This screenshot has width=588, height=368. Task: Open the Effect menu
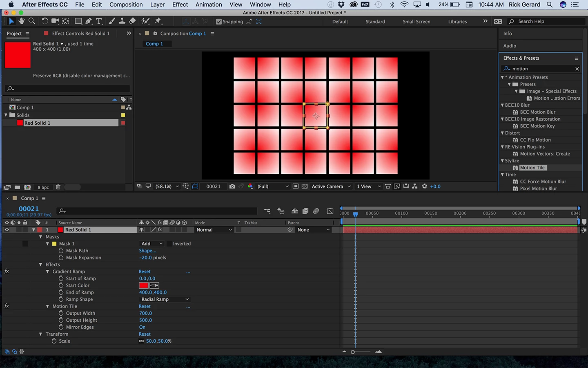click(x=180, y=4)
